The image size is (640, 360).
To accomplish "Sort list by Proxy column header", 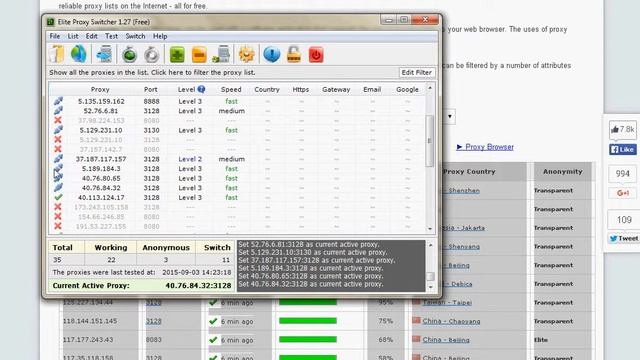I will (100, 89).
